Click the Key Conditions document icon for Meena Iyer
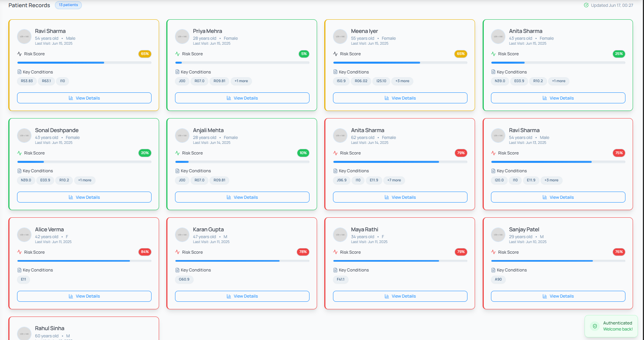The height and width of the screenshot is (340, 644). pos(335,72)
